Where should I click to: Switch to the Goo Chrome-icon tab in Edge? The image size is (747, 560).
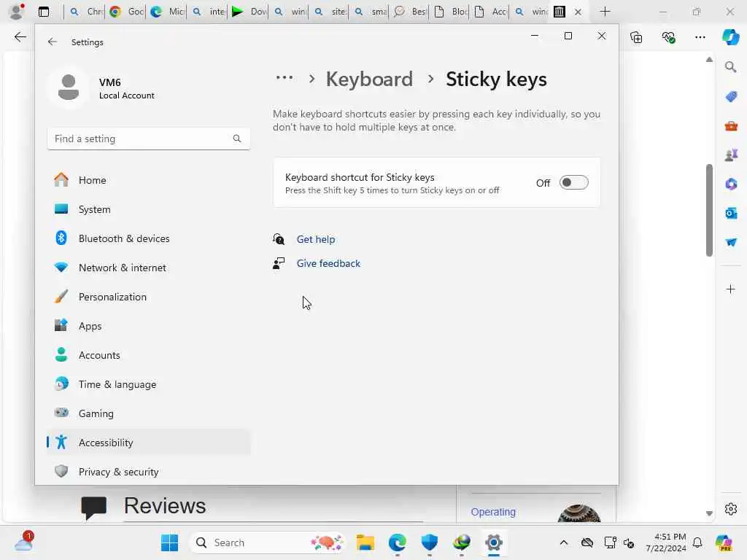[x=125, y=12]
